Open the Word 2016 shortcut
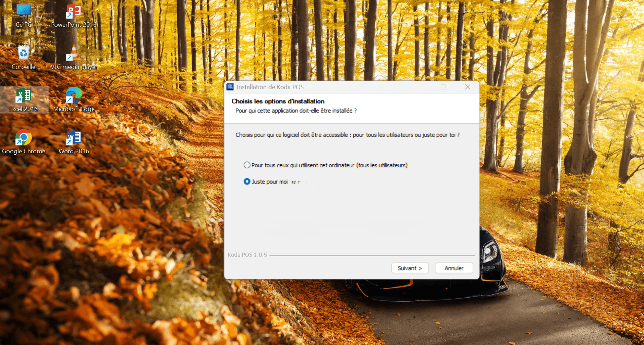This screenshot has width=644, height=345. [74, 142]
